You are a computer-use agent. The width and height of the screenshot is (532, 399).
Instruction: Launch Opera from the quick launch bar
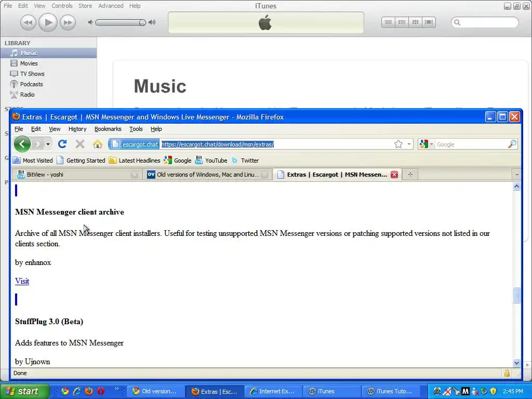pyautogui.click(x=101, y=391)
